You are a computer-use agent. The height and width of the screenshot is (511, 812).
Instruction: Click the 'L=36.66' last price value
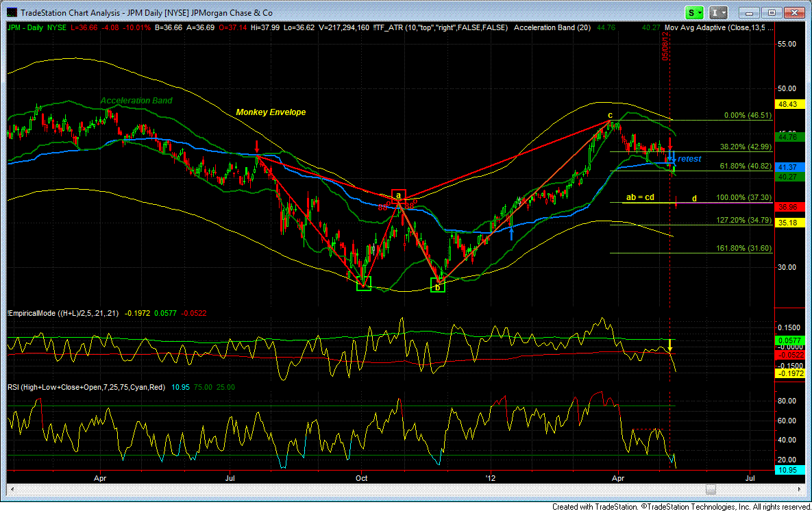pos(84,27)
